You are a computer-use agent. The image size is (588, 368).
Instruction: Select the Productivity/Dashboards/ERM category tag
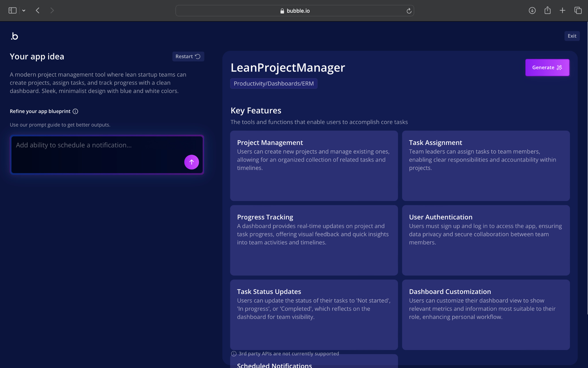click(274, 84)
